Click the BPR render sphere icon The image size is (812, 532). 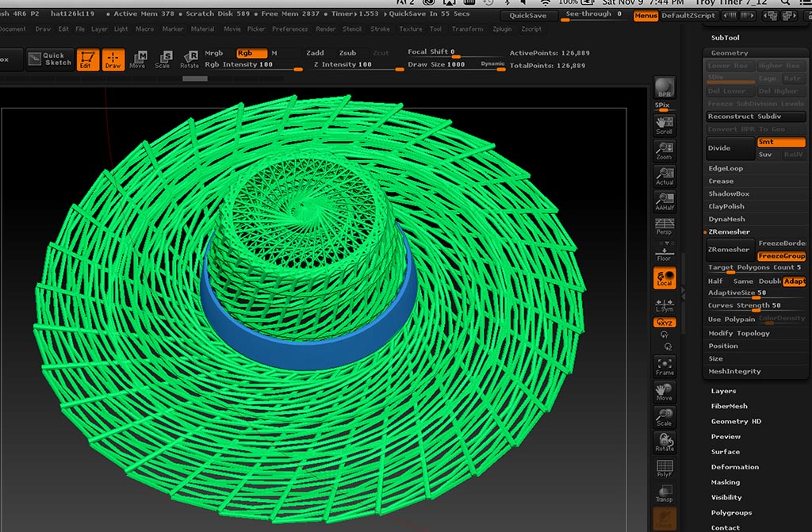(x=665, y=88)
